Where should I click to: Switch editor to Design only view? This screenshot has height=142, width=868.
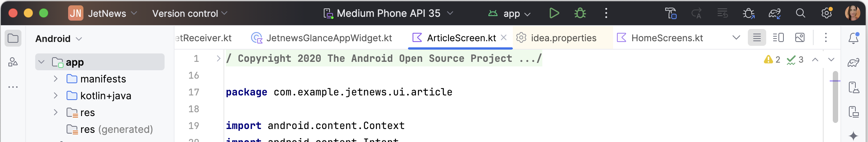coord(800,38)
